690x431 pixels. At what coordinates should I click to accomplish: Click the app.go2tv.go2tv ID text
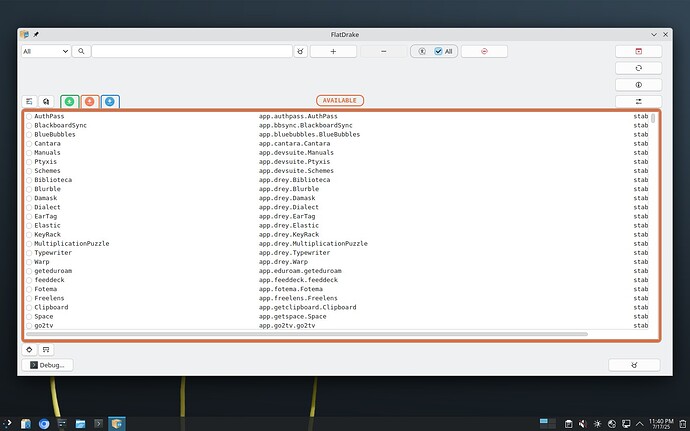287,326
